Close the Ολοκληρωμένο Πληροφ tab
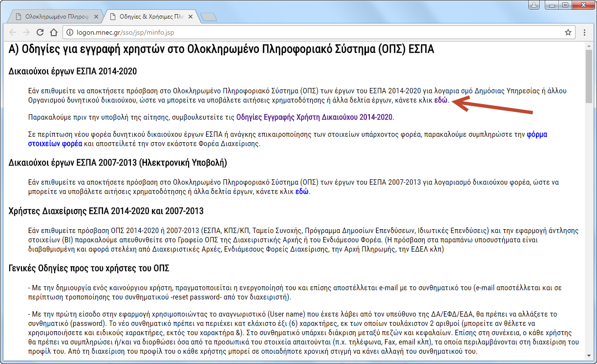The image size is (597, 364). (x=96, y=17)
